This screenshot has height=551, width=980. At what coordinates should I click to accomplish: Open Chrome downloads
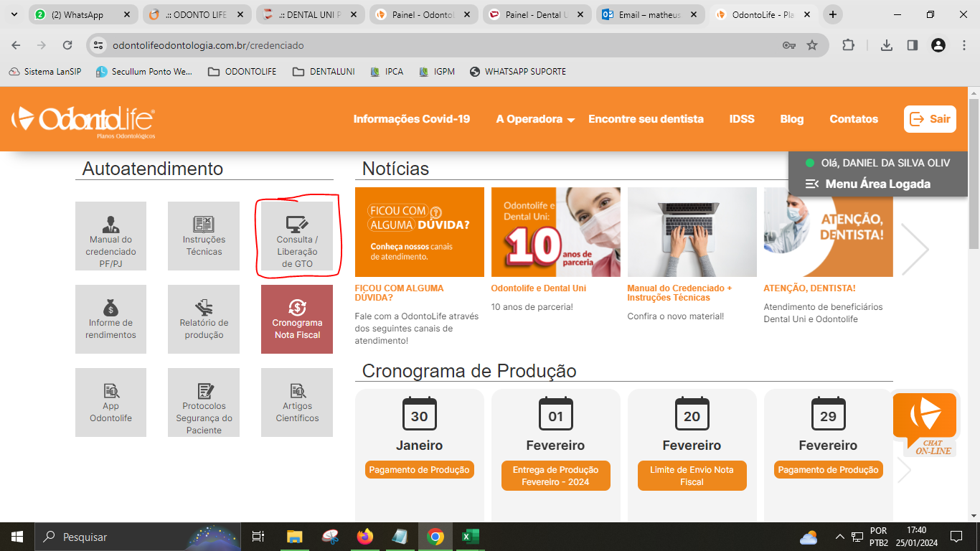click(x=887, y=45)
